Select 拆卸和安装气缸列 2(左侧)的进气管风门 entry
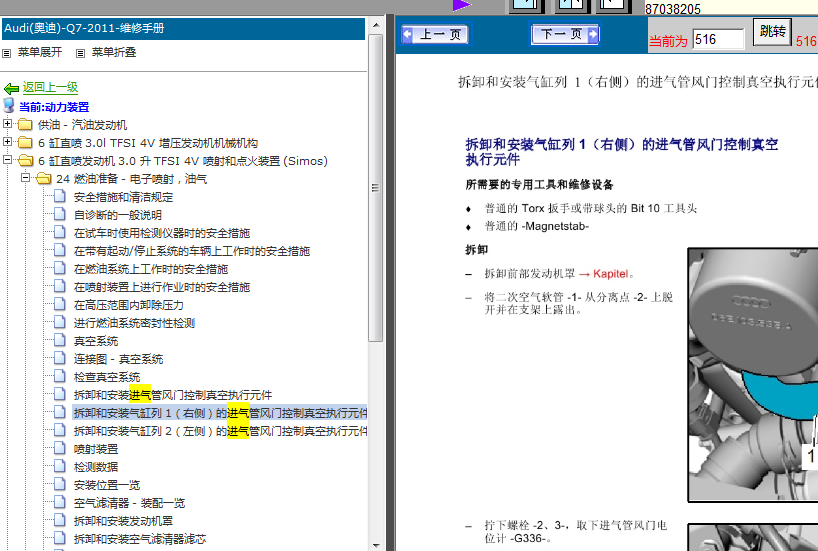The width and height of the screenshot is (818, 551). [x=220, y=431]
